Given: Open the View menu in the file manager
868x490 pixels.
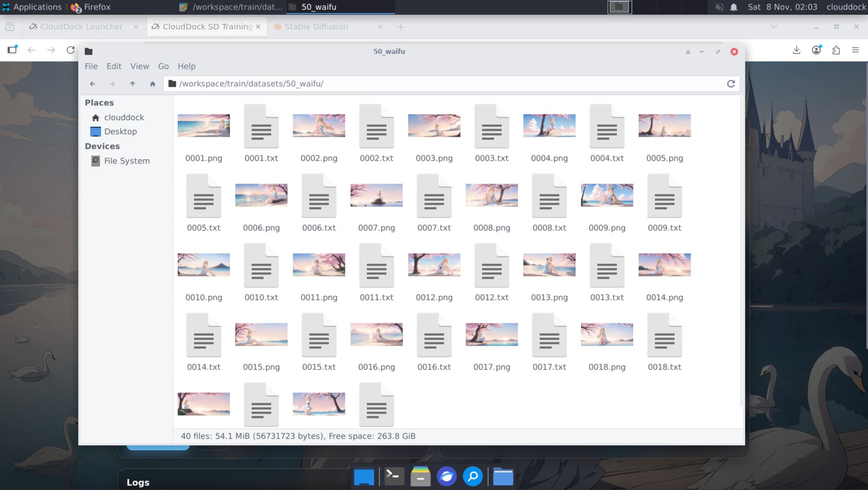Looking at the screenshot, I should pos(140,66).
